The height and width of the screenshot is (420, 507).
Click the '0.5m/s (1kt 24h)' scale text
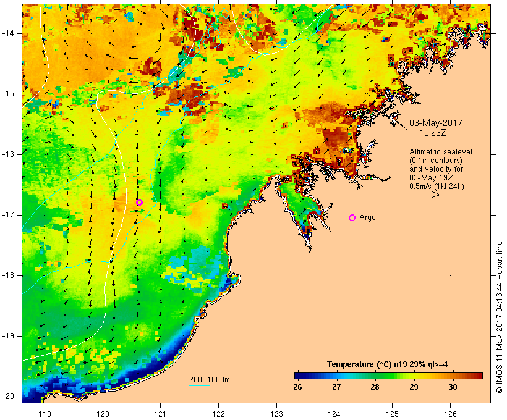click(437, 187)
